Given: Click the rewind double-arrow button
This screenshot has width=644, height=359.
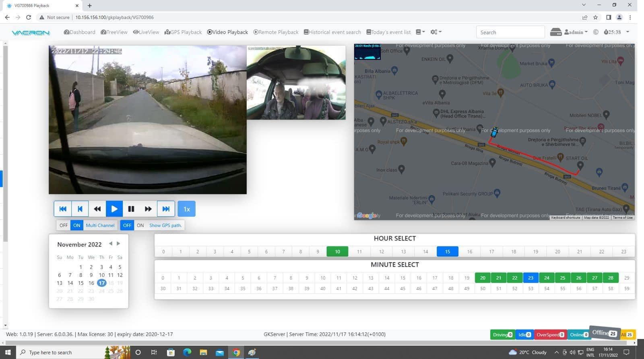Looking at the screenshot, I should click(x=97, y=209).
